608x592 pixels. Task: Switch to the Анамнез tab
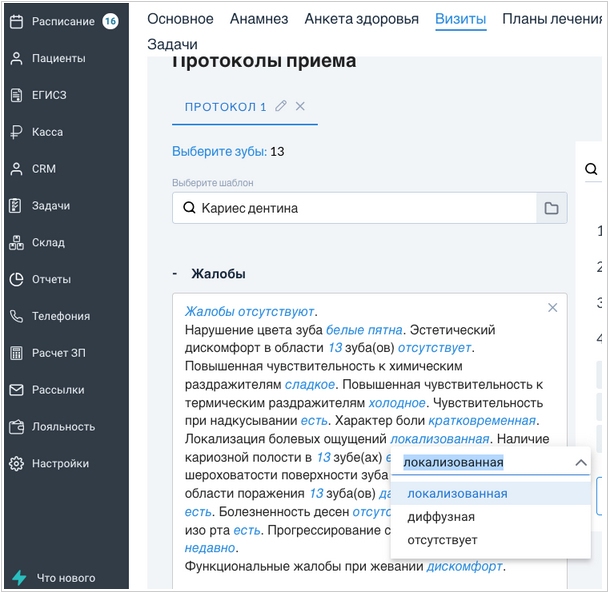[259, 19]
